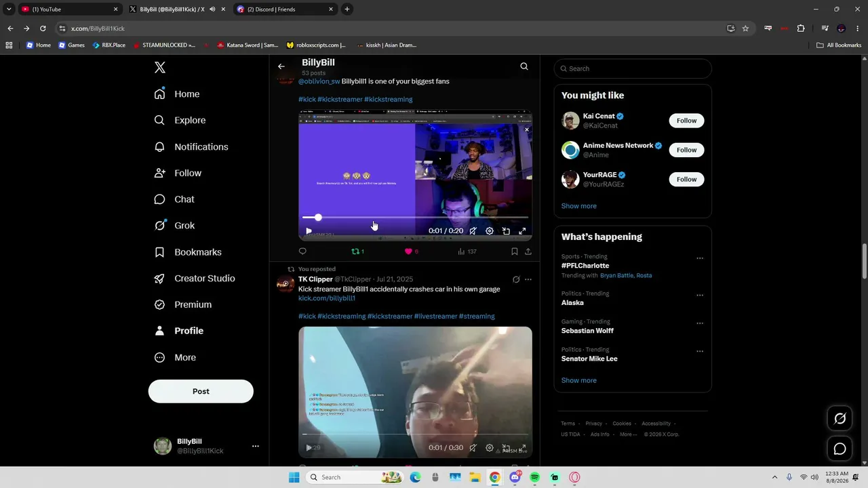868x488 pixels.
Task: Show more trends under What's happening
Action: [x=579, y=380]
